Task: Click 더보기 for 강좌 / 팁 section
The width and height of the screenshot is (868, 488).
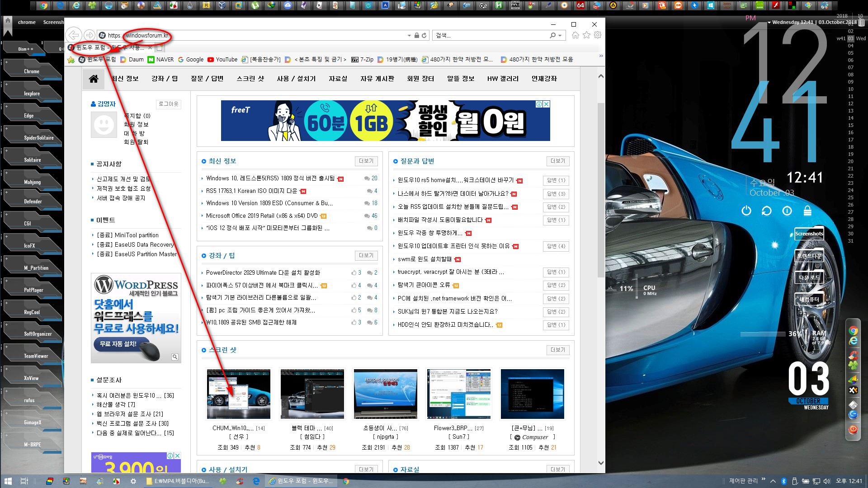Action: point(366,255)
